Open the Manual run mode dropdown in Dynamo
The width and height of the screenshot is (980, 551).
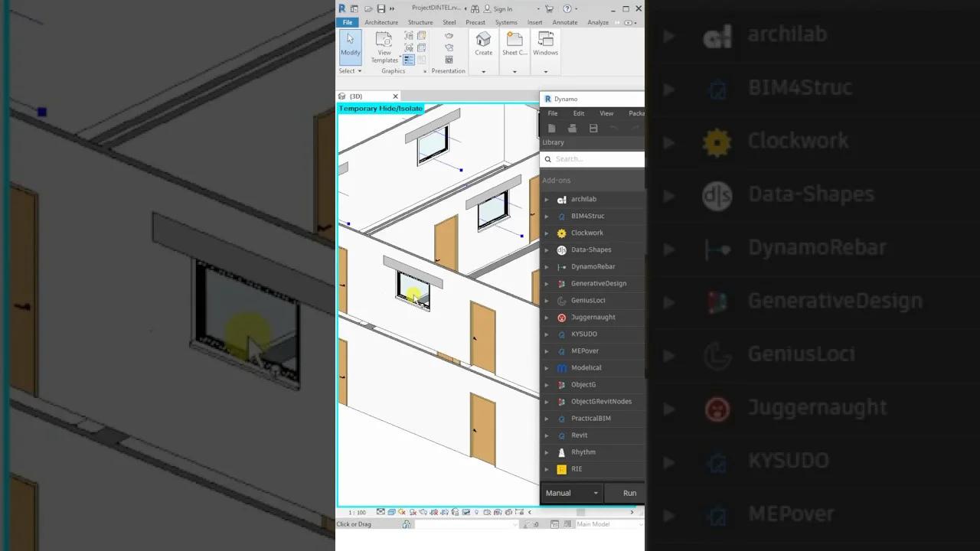pyautogui.click(x=571, y=493)
